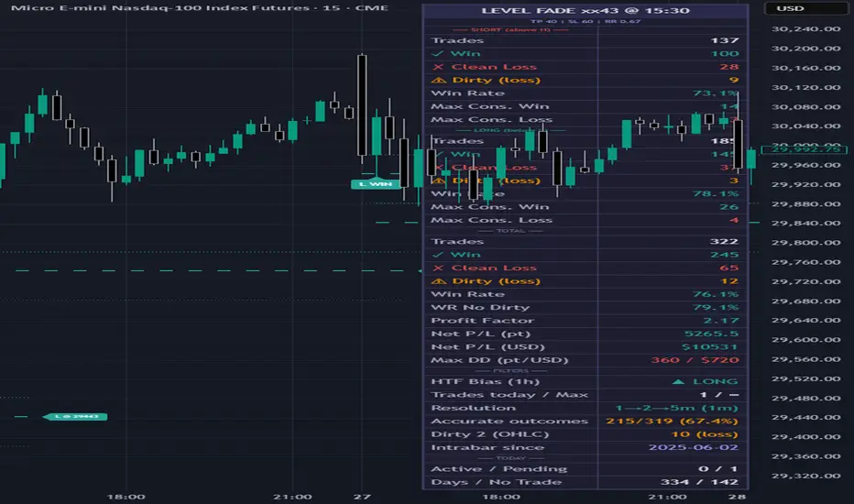The width and height of the screenshot is (854, 504).
Task: Click the 28 date label on the time axis
Action: (x=737, y=497)
